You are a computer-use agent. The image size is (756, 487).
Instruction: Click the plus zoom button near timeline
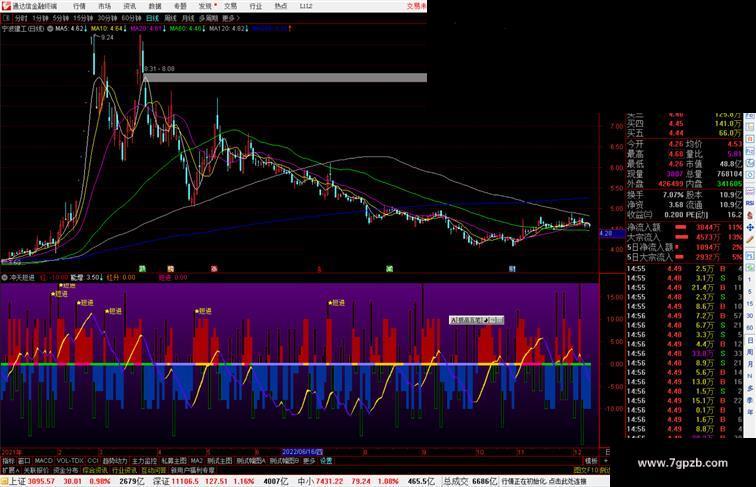click(x=606, y=461)
